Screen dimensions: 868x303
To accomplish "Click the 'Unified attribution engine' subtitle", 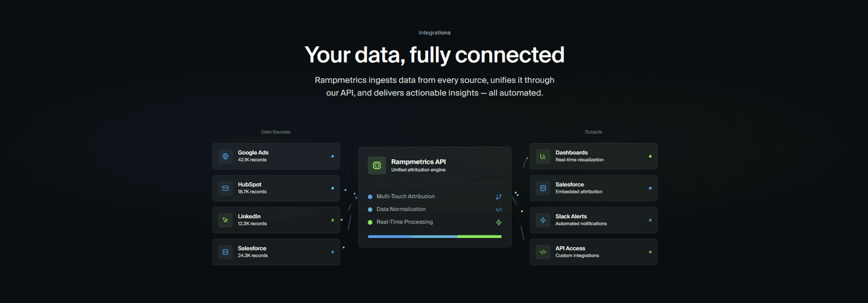I will (x=418, y=170).
